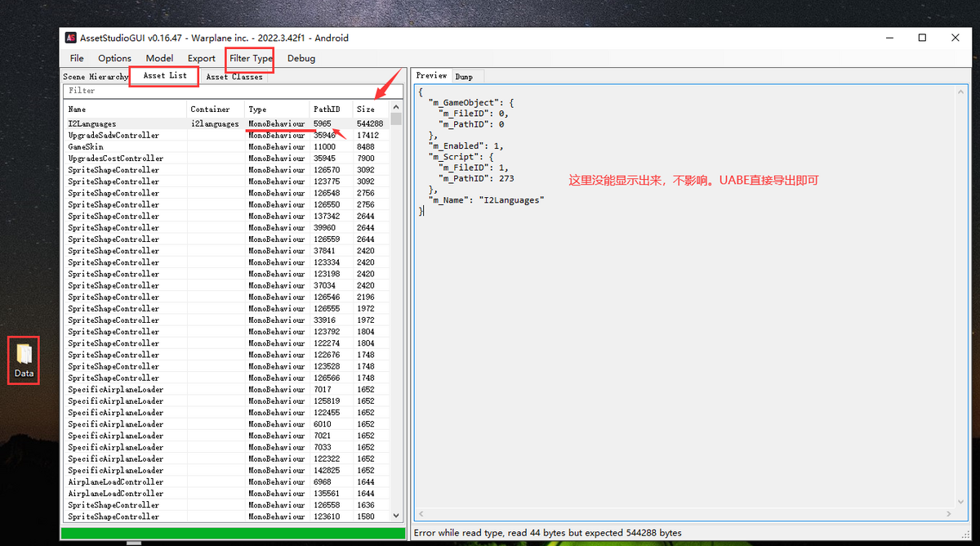Sort assets by the Container column header

pos(216,109)
